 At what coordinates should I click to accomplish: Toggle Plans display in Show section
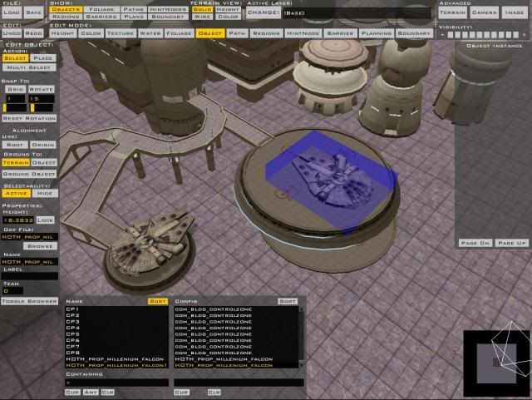(134, 17)
